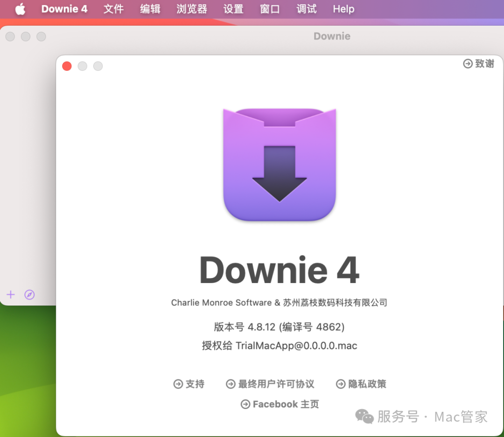Open the 窗口 menu

(x=270, y=9)
